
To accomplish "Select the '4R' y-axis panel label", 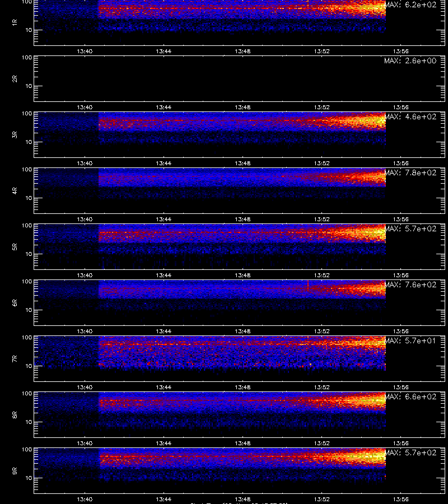I will tap(15, 190).
